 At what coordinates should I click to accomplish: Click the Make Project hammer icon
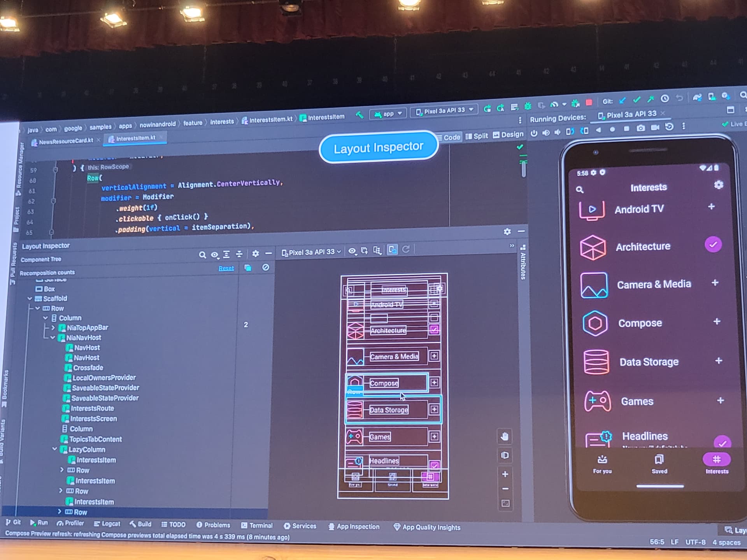(x=359, y=115)
